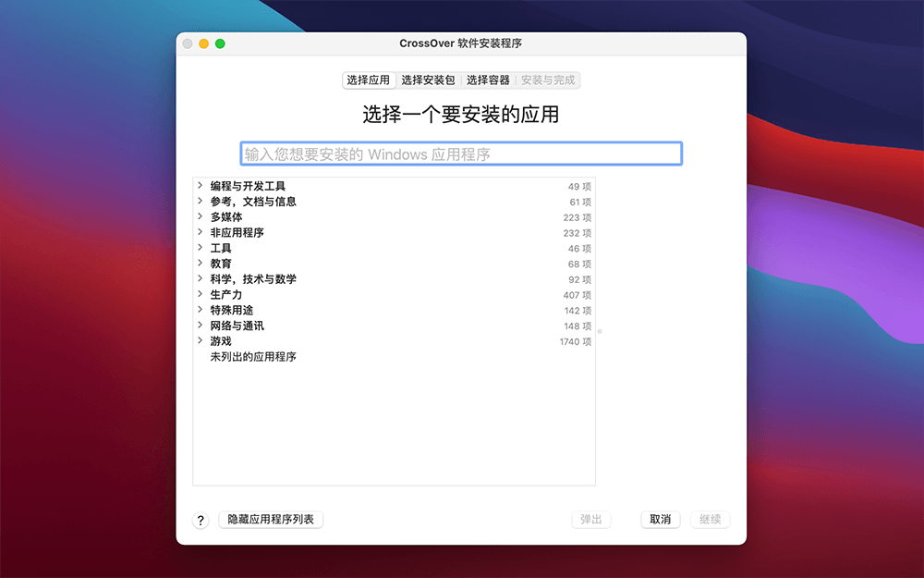Click the 148 项 count text
This screenshot has height=578, width=924.
(x=577, y=326)
